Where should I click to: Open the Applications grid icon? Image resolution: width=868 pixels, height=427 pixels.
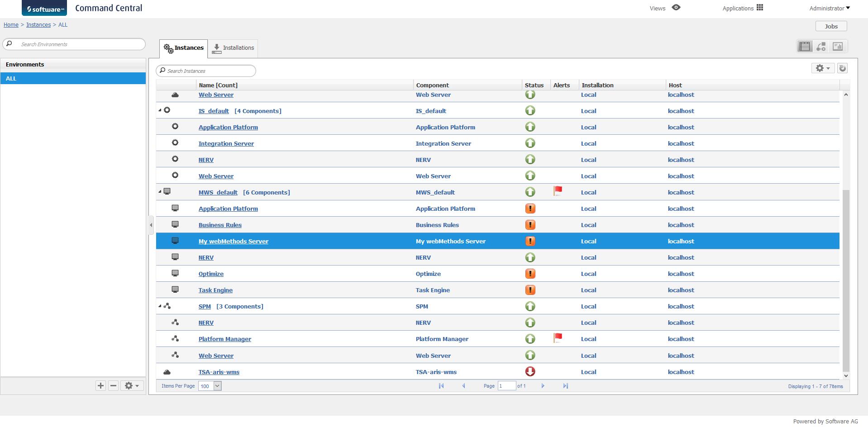760,8
